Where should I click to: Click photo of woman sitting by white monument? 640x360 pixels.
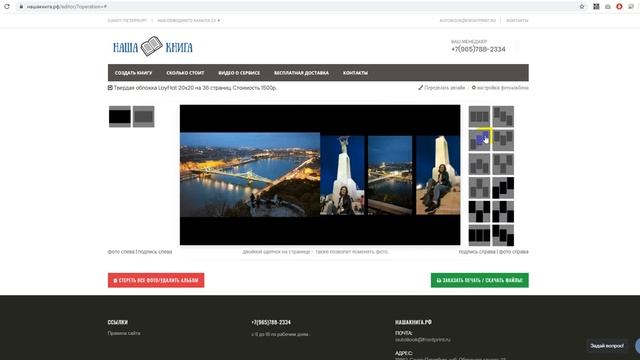click(438, 175)
